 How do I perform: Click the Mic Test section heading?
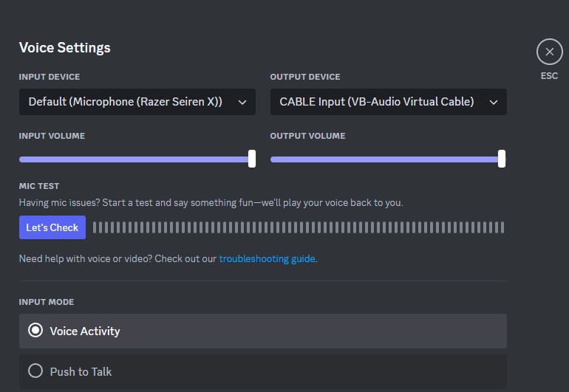[x=39, y=186]
